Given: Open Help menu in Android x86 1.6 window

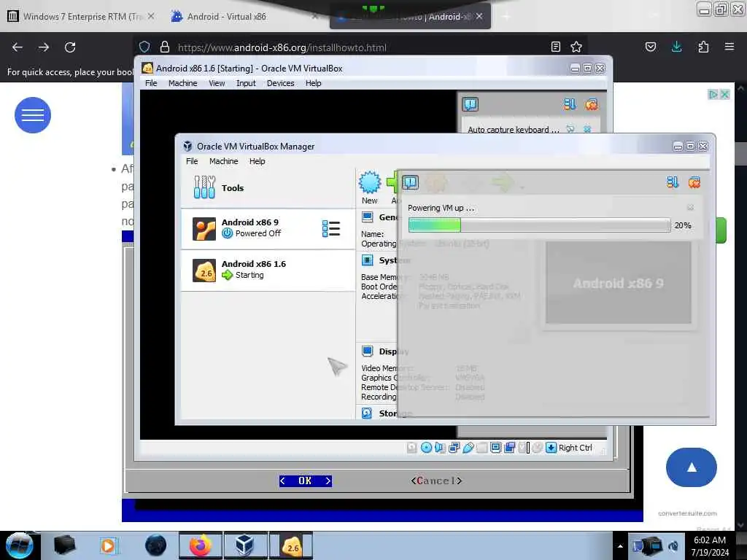Looking at the screenshot, I should (314, 83).
